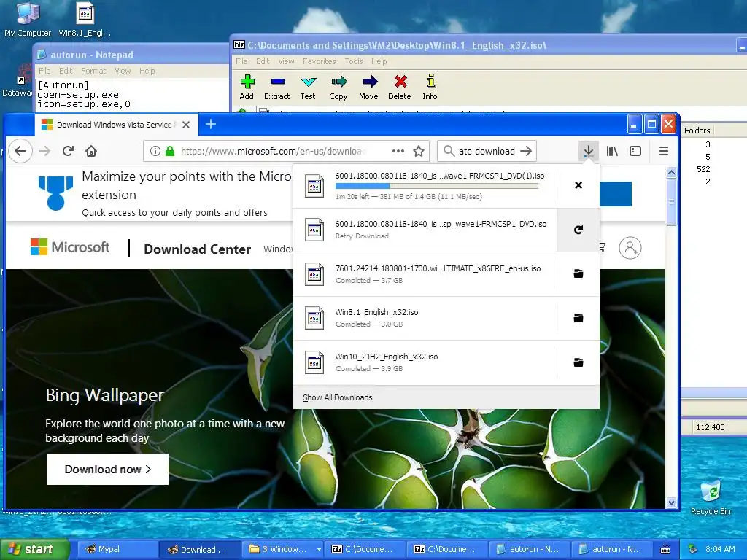This screenshot has height=560, width=747.
Task: Open the Microsoft account sign-in icon
Action: pyautogui.click(x=630, y=248)
